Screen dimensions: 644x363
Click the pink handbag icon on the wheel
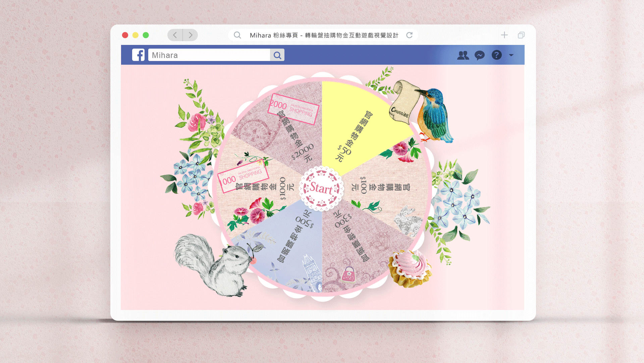pos(349,274)
